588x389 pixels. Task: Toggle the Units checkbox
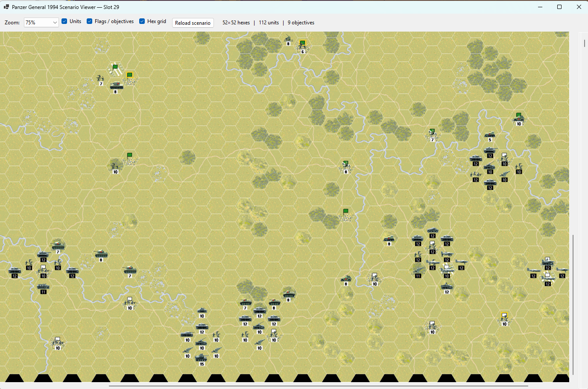coord(64,21)
